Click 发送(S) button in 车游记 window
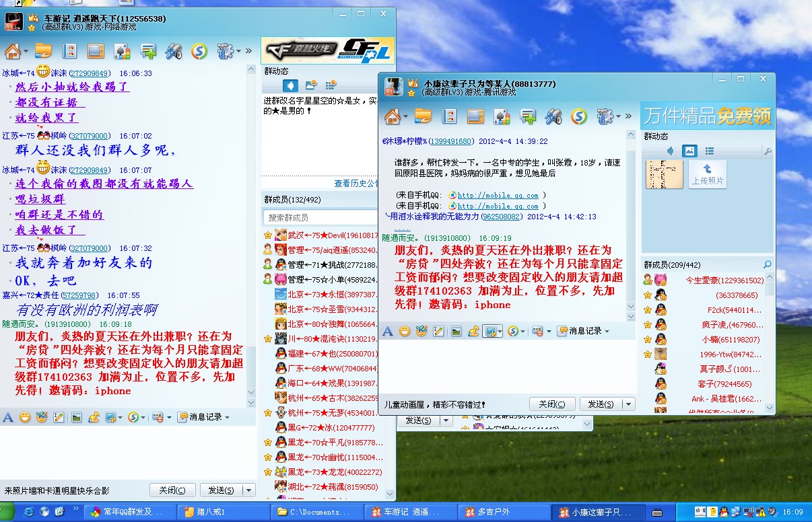812x522 pixels. tap(222, 490)
